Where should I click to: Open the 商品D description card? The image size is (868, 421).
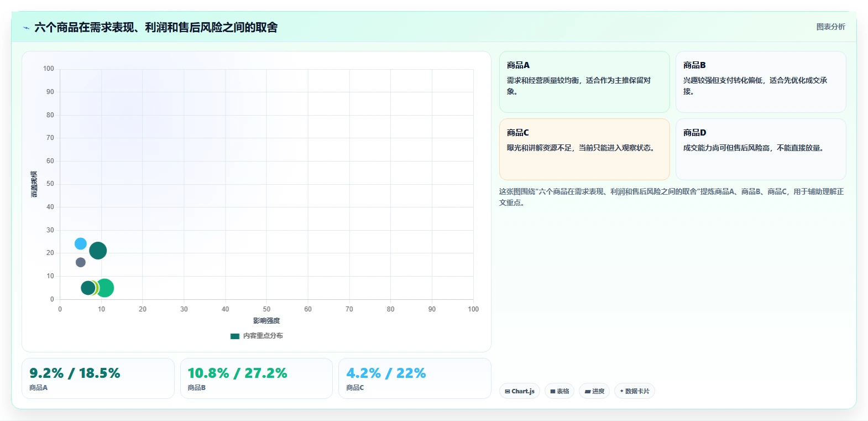click(x=761, y=149)
